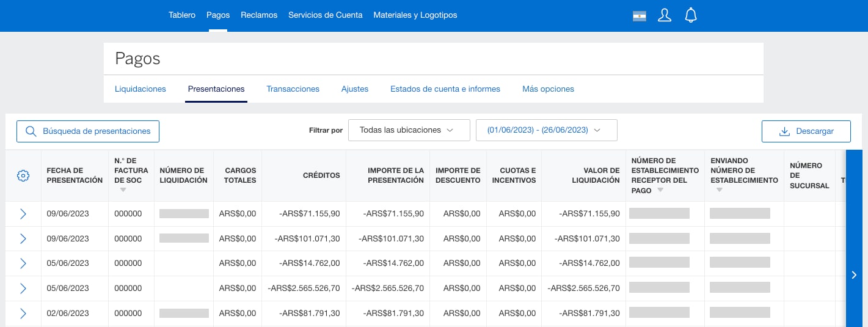868x327 pixels.
Task: Click the Argentina flag country selector icon
Action: (640, 17)
